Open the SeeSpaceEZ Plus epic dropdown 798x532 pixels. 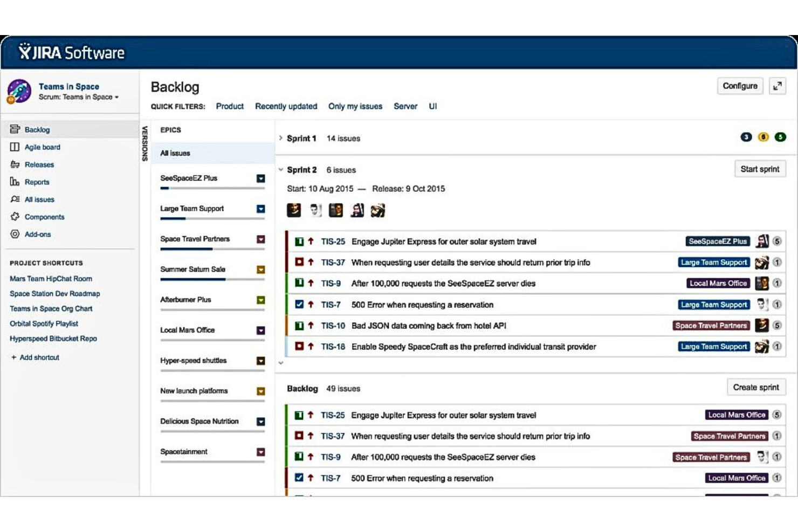[261, 178]
